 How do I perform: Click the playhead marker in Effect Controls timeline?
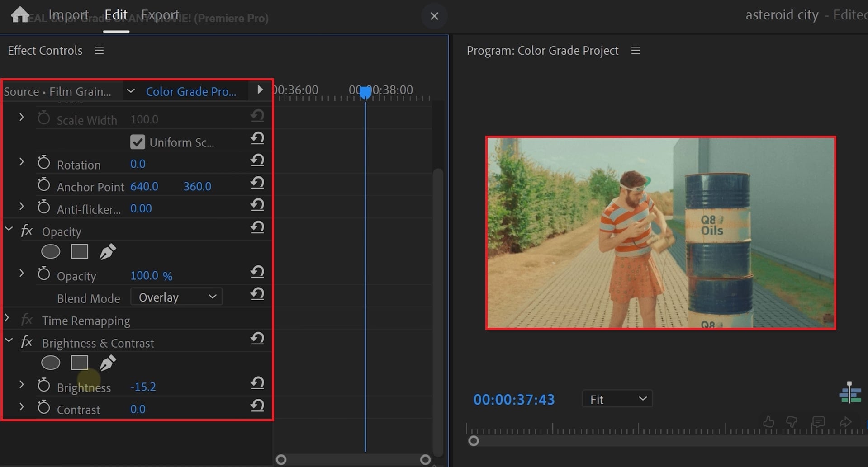tap(365, 92)
